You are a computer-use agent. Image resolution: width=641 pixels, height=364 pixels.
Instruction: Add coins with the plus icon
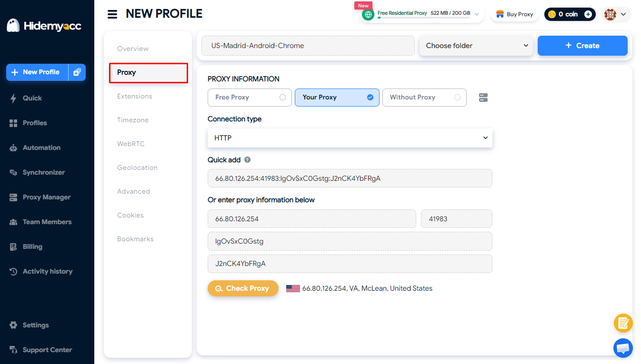589,14
